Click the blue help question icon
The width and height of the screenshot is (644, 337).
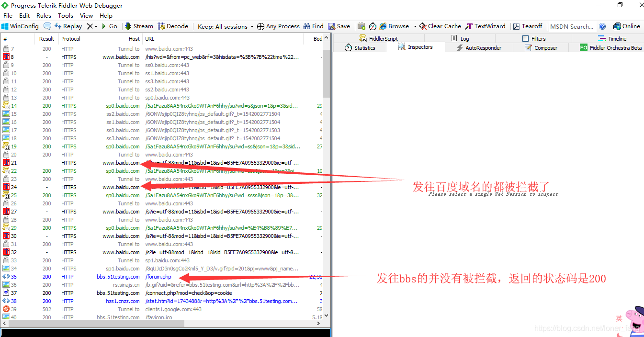pyautogui.click(x=602, y=26)
